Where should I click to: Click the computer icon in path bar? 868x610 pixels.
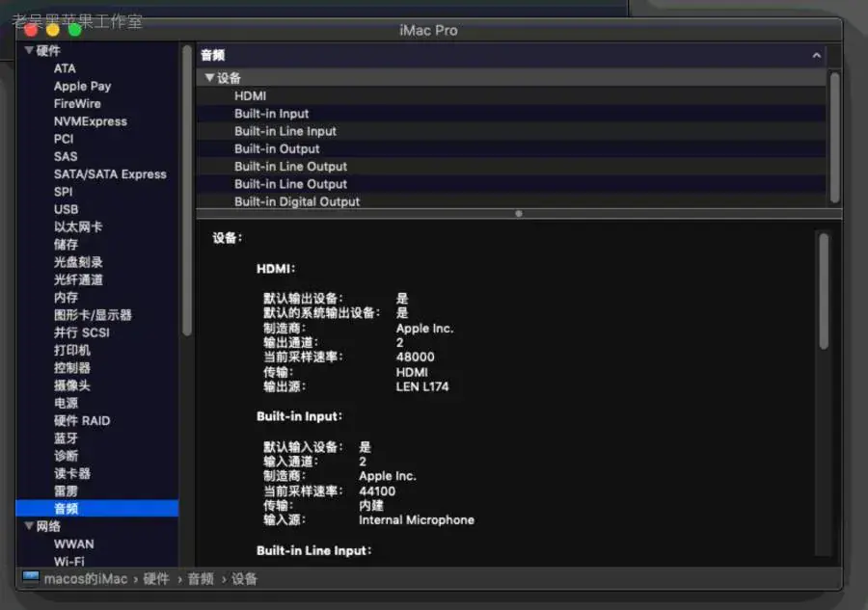click(31, 578)
